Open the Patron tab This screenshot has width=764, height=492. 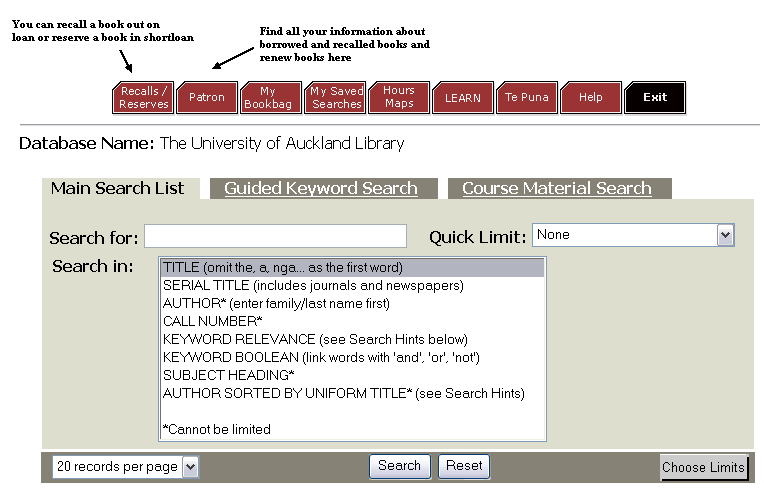point(207,97)
